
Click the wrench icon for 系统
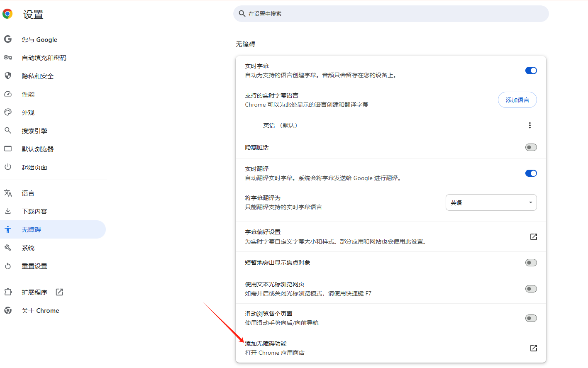point(8,248)
